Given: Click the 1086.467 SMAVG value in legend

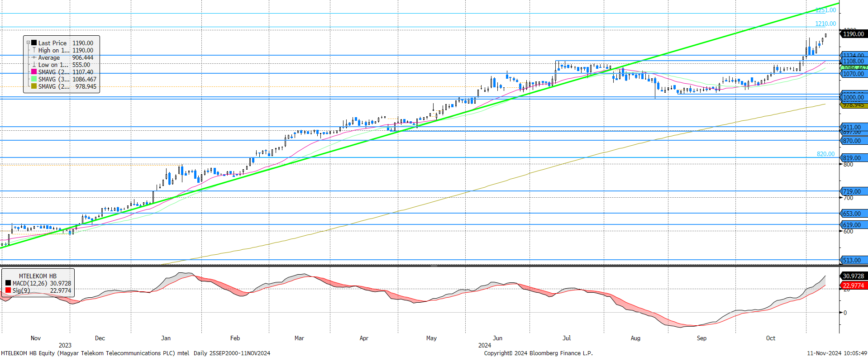Looking at the screenshot, I should tap(84, 79).
